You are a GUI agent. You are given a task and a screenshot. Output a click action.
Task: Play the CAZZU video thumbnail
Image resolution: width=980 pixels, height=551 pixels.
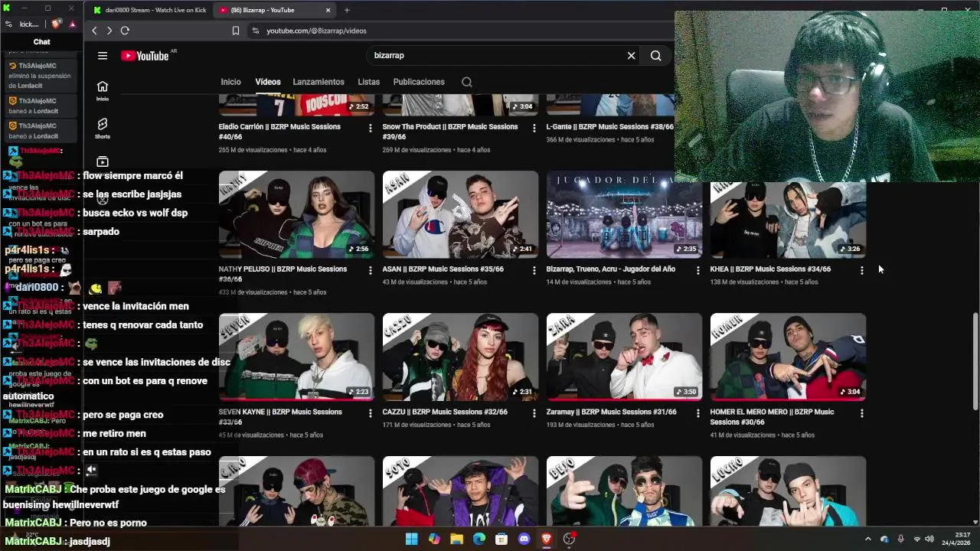pos(460,357)
